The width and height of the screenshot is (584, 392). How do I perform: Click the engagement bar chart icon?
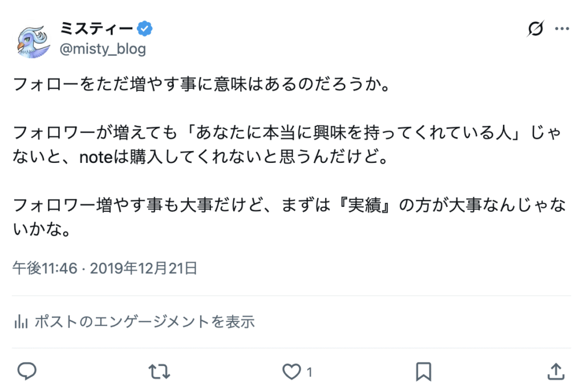coord(21,322)
